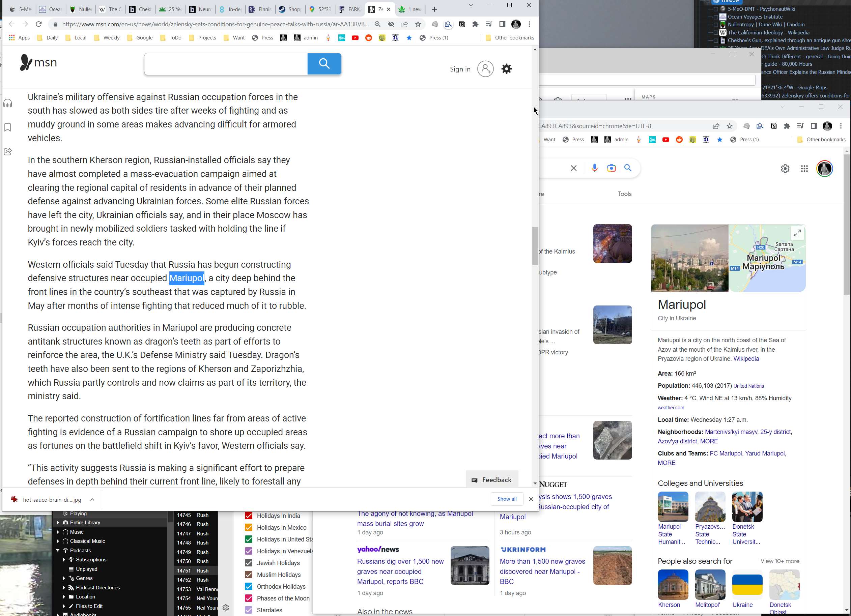Open Google apps grid icon
851x616 pixels.
pos(804,169)
